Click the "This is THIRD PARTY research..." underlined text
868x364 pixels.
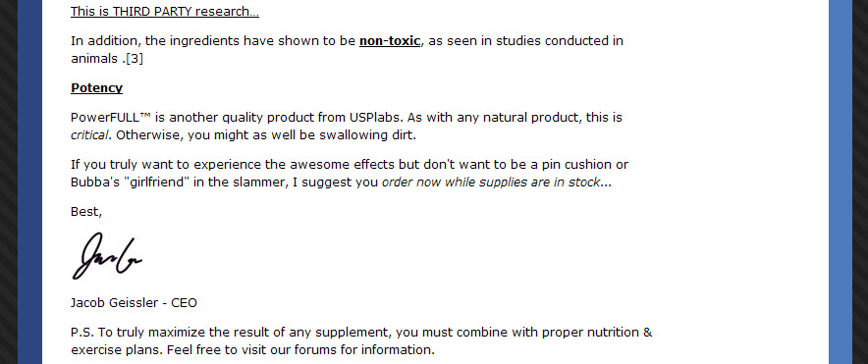(x=164, y=12)
